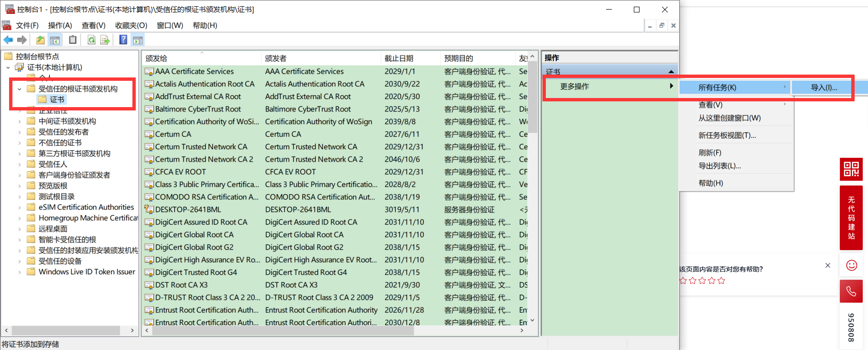This screenshot has width=868, height=350.
Task: Click the red phone icon
Action: [851, 291]
